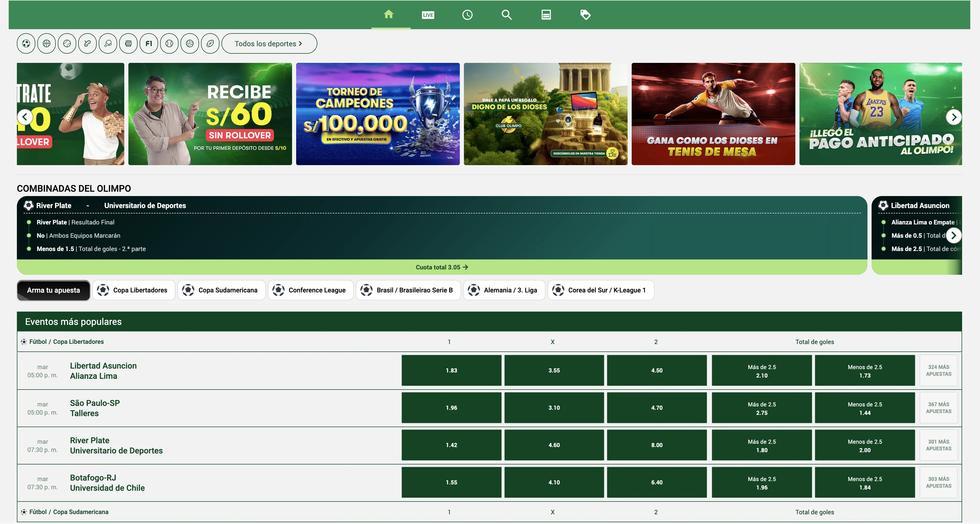Pick Menos de 2.5 at 2.00
This screenshot has width=980, height=524.
(x=865, y=445)
